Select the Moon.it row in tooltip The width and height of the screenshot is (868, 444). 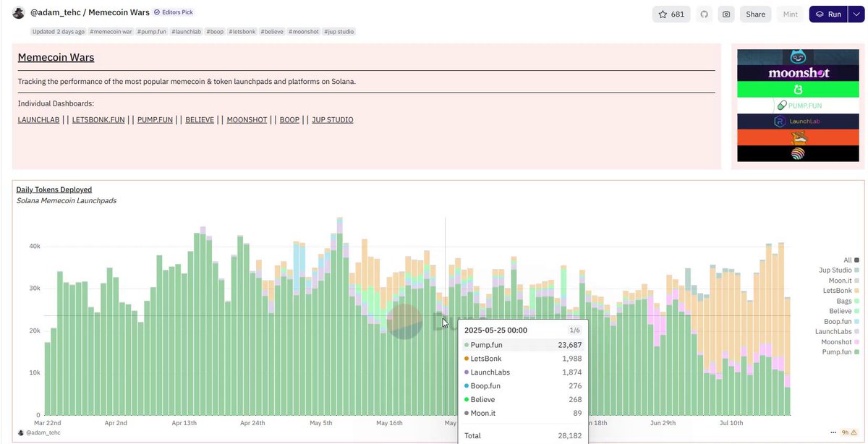coord(523,413)
